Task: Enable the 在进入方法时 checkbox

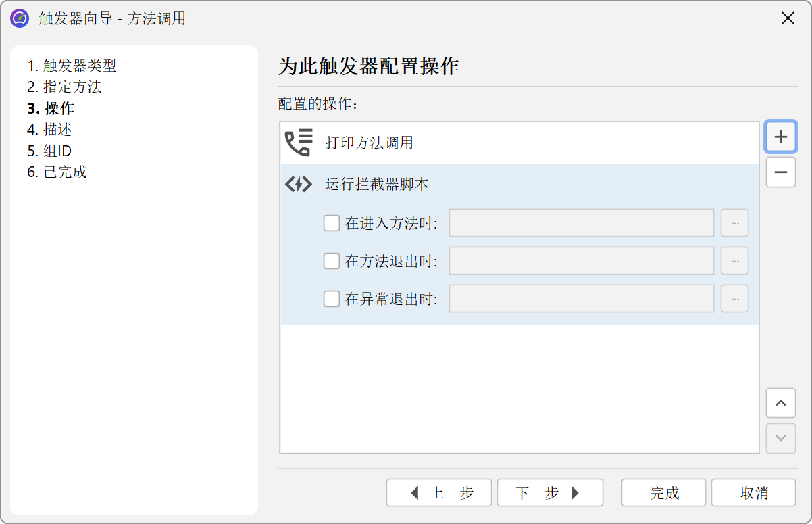Action: pyautogui.click(x=332, y=223)
